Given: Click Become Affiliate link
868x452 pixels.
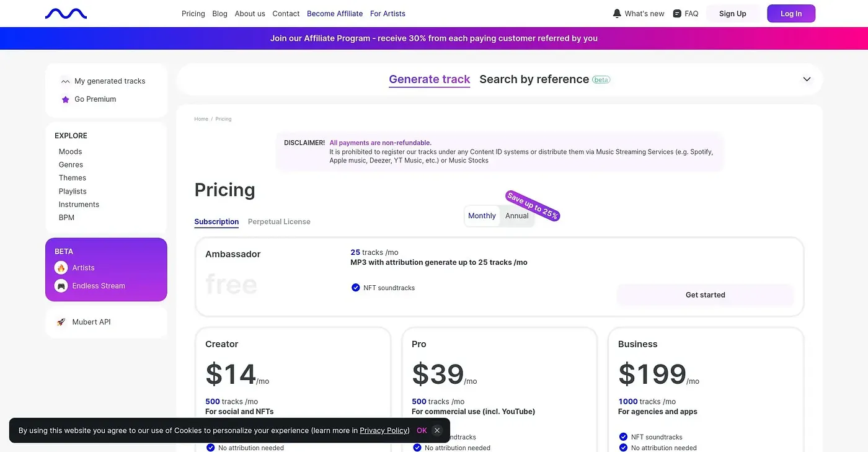Looking at the screenshot, I should (x=335, y=14).
